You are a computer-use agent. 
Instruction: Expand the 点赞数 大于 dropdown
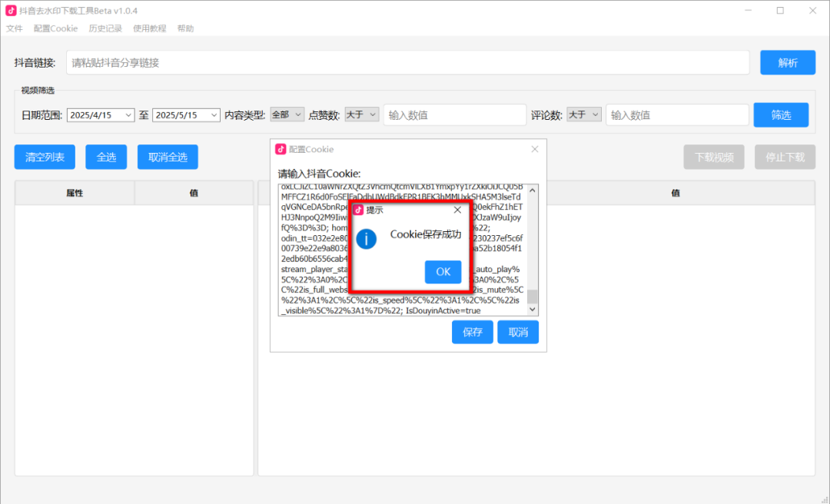tap(362, 114)
